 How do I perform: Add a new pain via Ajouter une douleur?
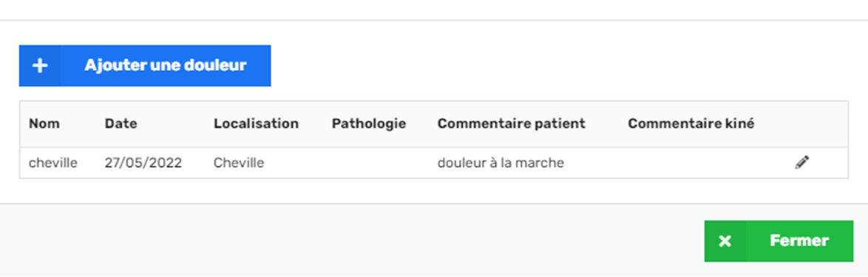[145, 66]
